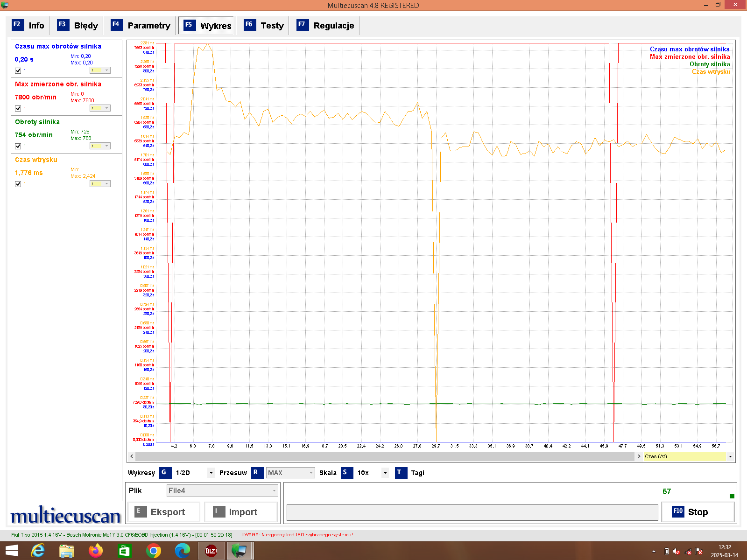Open scale dropdown for Max zmierzone obr.
747x560 pixels.
100,108
